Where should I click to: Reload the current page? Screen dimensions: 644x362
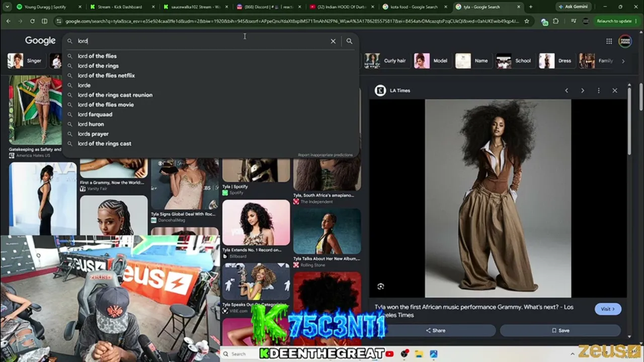click(x=32, y=21)
